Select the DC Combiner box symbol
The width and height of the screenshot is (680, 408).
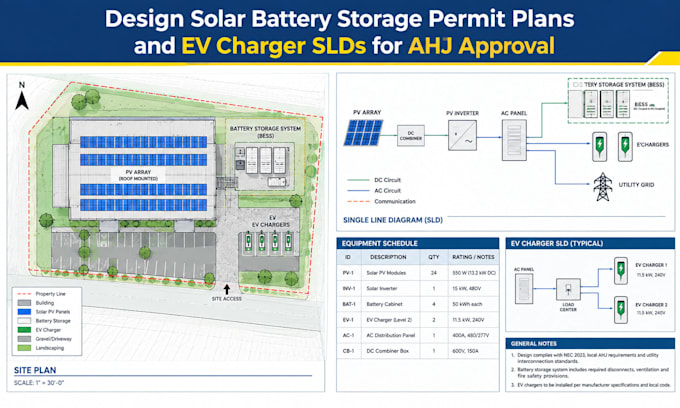tap(411, 136)
